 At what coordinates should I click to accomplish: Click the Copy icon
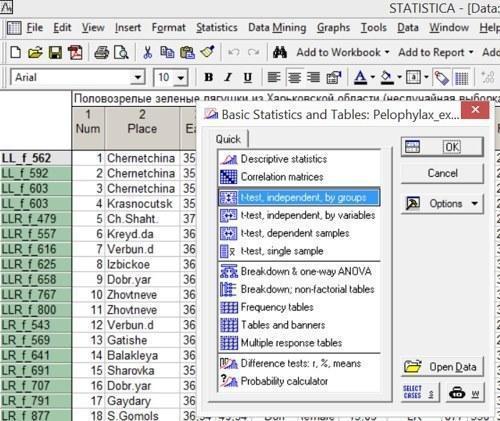point(167,53)
